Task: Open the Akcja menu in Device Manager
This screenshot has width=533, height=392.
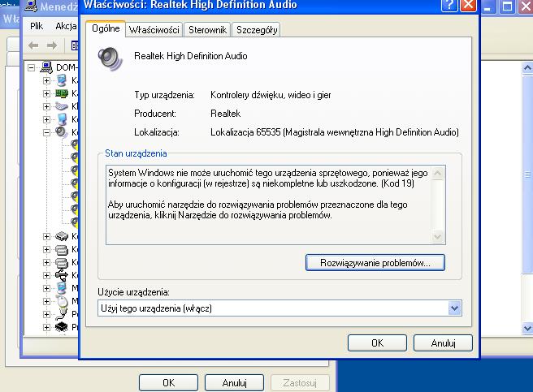Action: point(66,26)
